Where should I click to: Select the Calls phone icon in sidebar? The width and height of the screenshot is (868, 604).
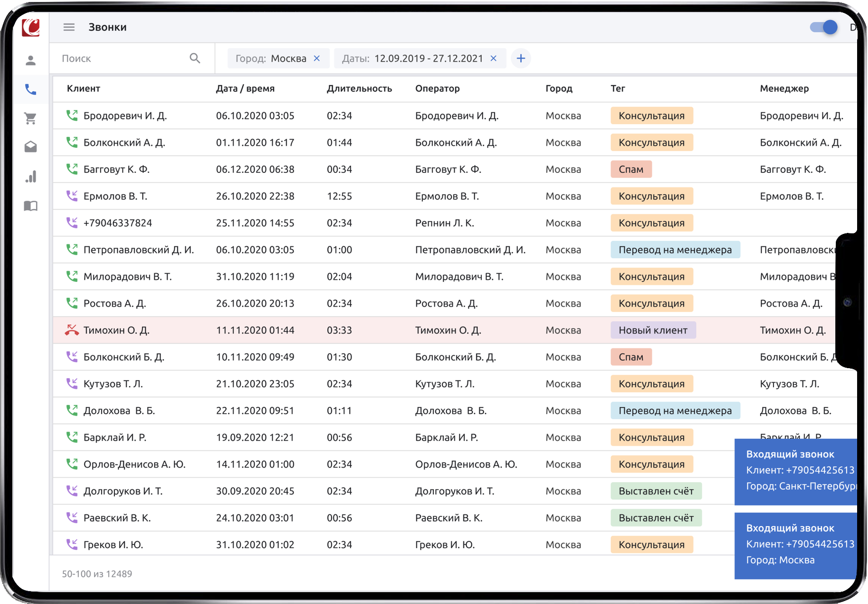pyautogui.click(x=31, y=90)
